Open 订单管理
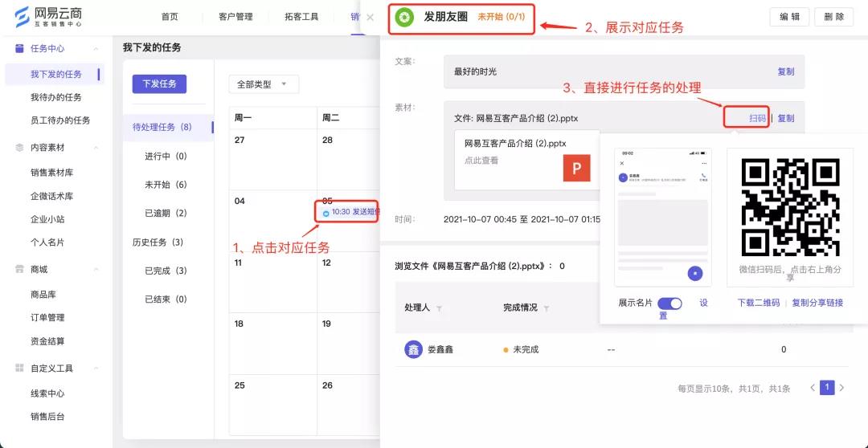The height and width of the screenshot is (448, 868). pyautogui.click(x=47, y=317)
